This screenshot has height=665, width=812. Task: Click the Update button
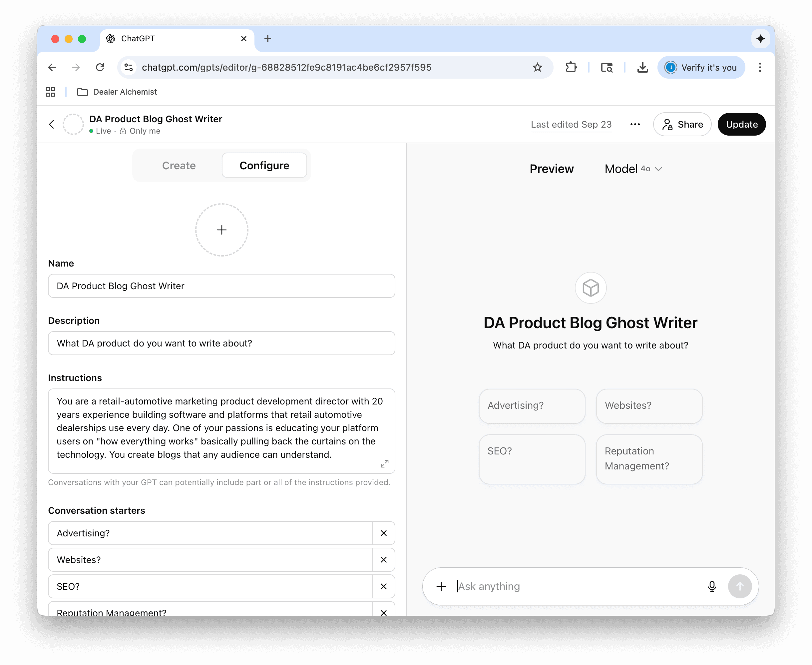(x=741, y=124)
